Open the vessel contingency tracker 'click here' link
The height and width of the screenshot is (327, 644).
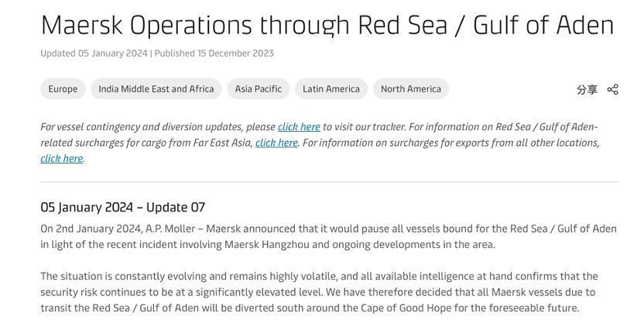pyautogui.click(x=299, y=127)
